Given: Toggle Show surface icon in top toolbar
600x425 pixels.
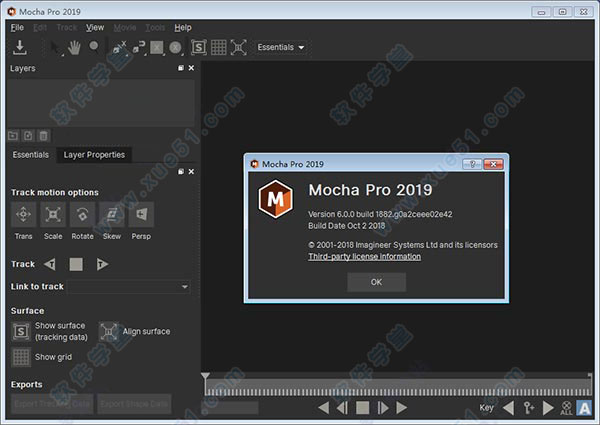Looking at the screenshot, I should pos(199,47).
